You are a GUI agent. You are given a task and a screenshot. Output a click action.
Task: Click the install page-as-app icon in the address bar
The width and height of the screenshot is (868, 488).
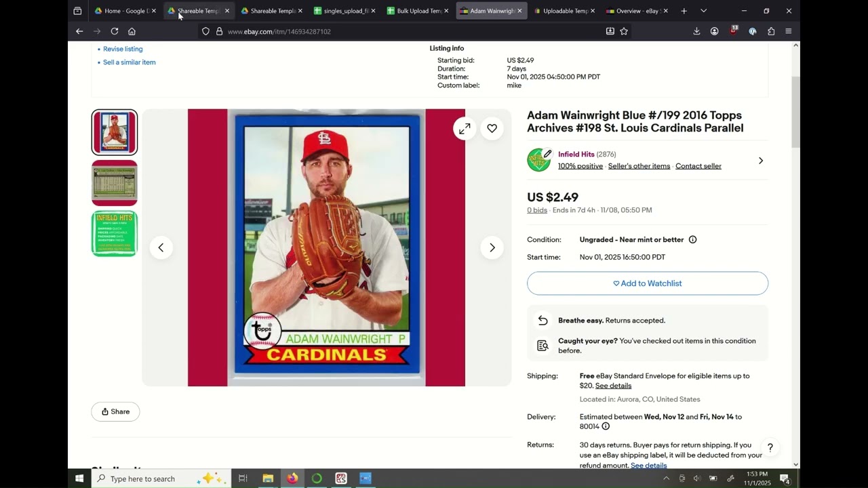tap(610, 31)
